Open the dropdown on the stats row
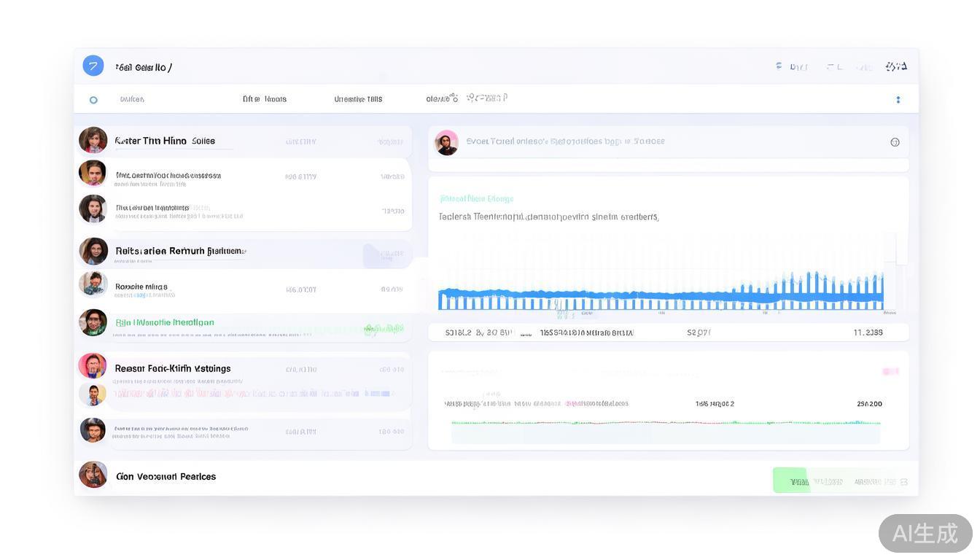The width and height of the screenshot is (980, 560). [x=525, y=332]
